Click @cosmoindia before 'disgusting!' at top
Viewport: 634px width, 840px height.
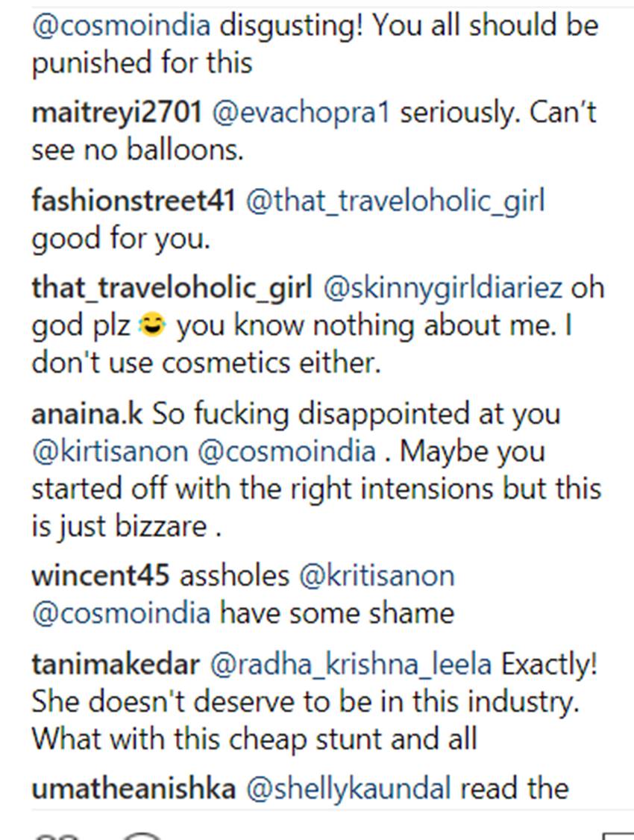[x=121, y=25]
